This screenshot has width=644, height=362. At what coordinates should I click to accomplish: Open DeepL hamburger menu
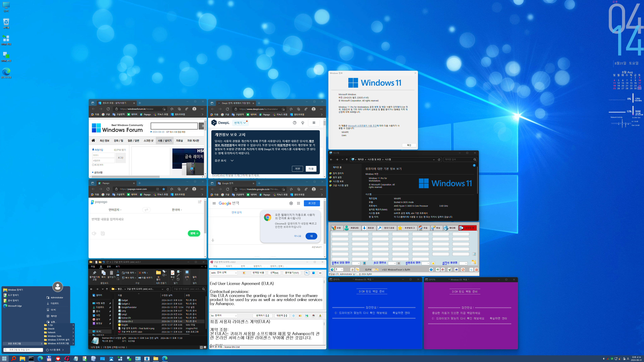[314, 123]
